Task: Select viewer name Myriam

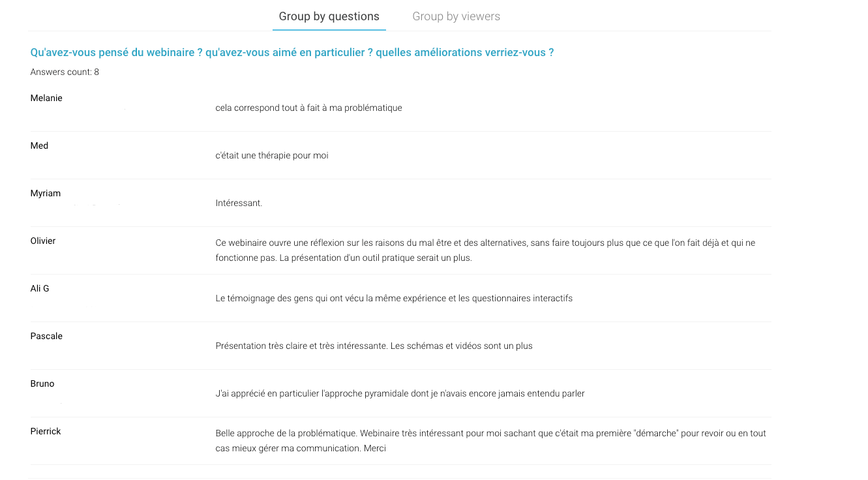Action: click(x=46, y=193)
